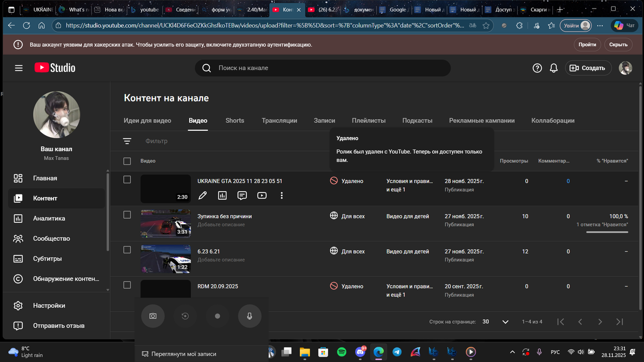Open comments for UKRAINE GTA video
This screenshot has height=362, width=644.
coord(242,196)
